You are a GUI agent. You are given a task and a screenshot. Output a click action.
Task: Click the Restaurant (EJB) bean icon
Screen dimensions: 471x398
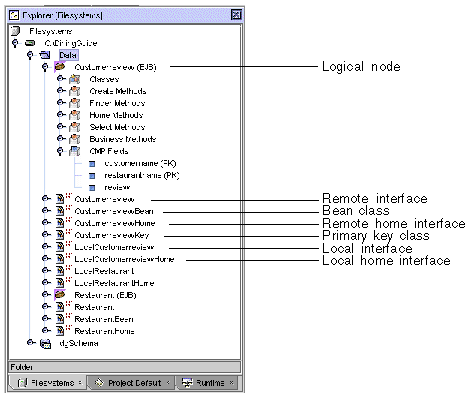tap(59, 295)
